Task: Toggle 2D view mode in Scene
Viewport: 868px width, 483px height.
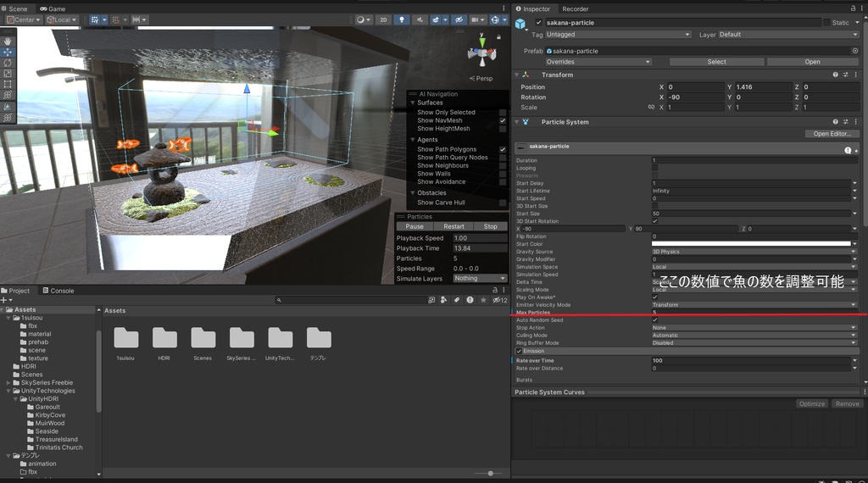Action: (383, 19)
